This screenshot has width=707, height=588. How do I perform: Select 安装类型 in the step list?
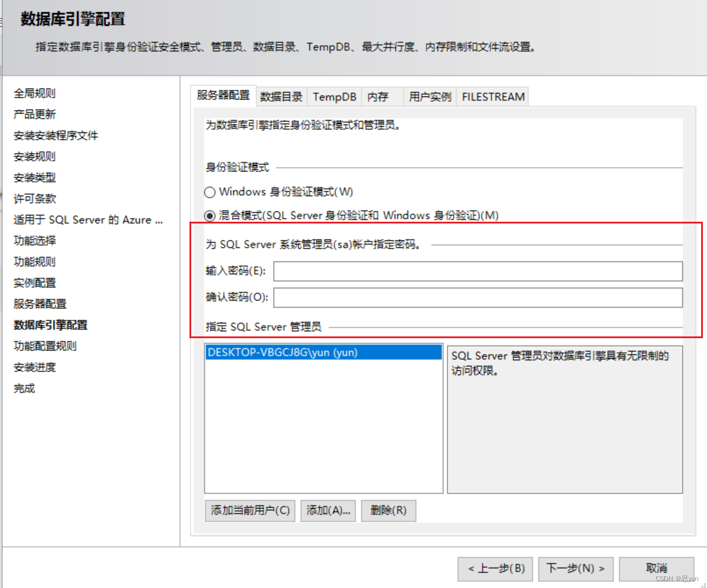[x=35, y=177]
